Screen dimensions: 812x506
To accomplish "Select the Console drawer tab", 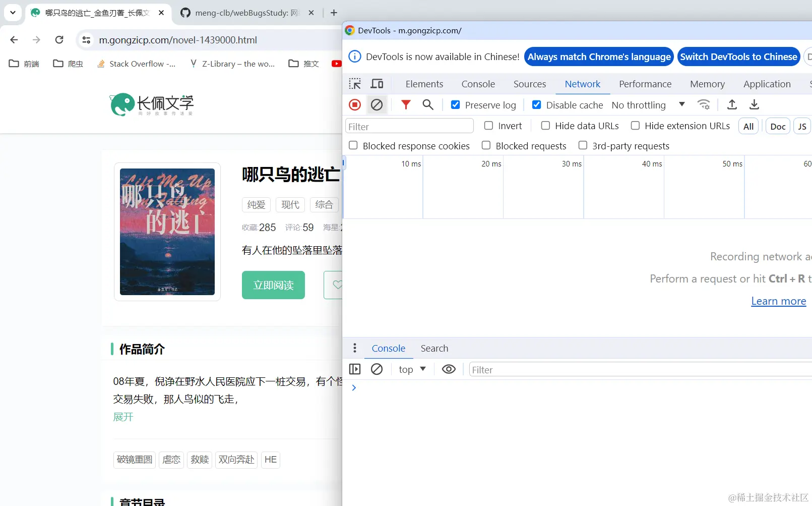I will (389, 348).
